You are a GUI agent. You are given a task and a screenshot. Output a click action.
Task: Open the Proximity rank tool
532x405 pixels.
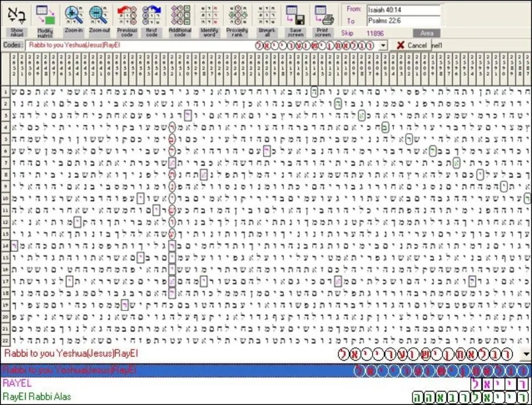237,15
